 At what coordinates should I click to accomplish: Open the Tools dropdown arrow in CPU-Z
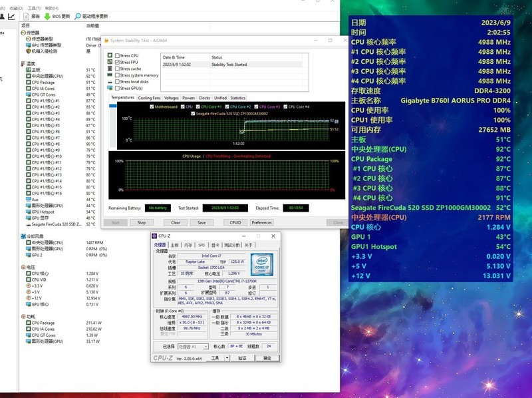point(226,357)
